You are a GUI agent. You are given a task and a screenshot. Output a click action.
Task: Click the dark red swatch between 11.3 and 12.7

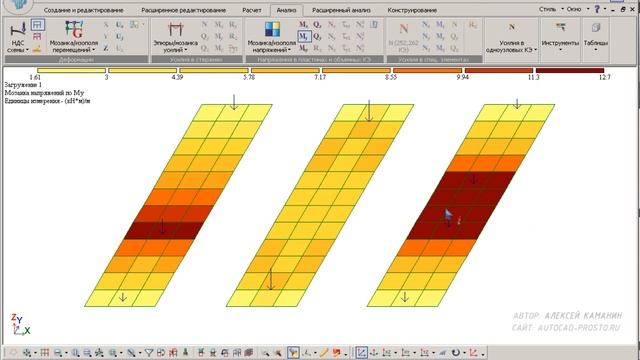tap(570, 71)
